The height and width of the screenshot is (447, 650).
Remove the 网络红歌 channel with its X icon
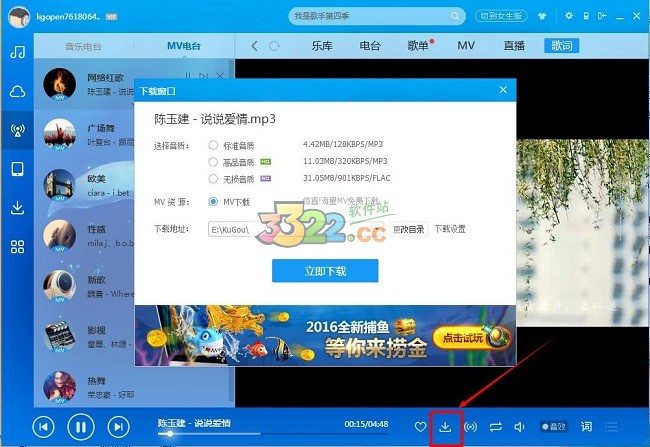click(x=220, y=75)
